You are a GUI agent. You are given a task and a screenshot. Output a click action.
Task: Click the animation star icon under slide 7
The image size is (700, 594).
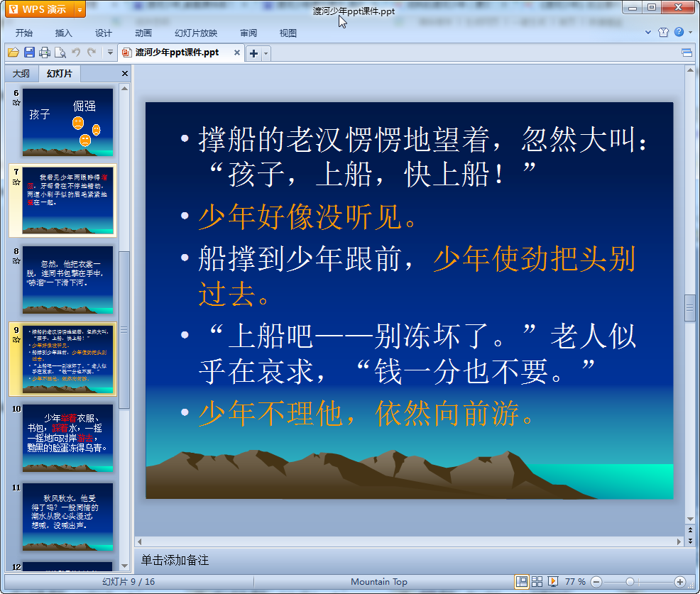(16, 182)
